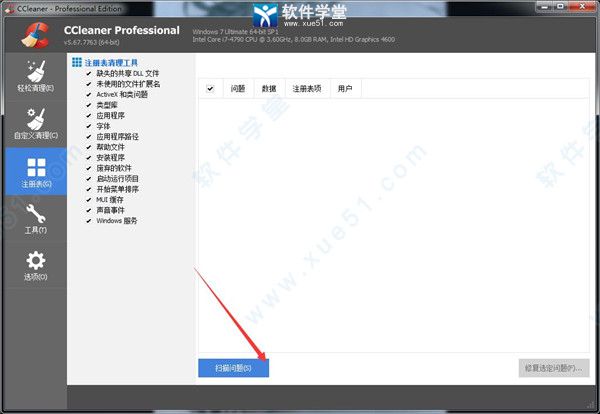Toggle the 帮助文件 checkmark

point(89,147)
